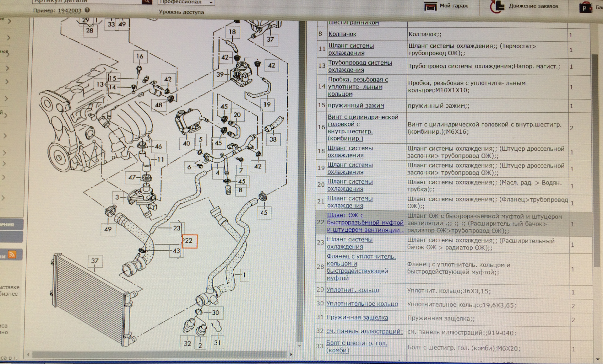Select part callout 23 on the diagram
603x364 pixels.
pos(177,228)
